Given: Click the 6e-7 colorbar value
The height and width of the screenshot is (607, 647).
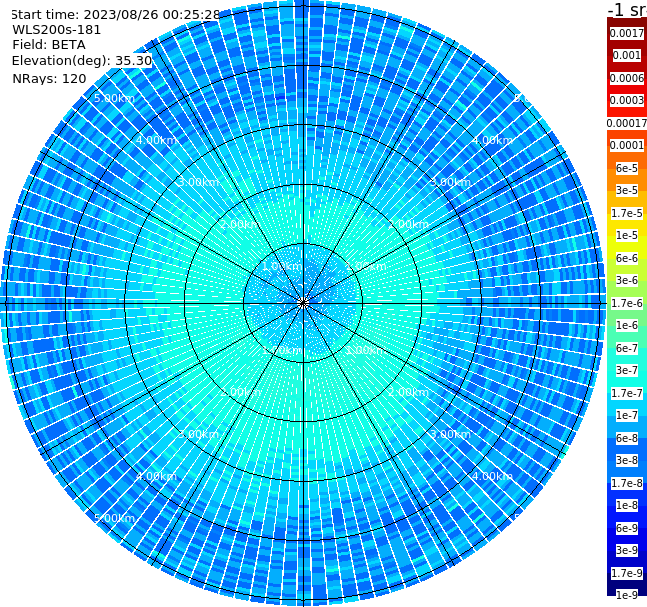Looking at the screenshot, I should (627, 348).
